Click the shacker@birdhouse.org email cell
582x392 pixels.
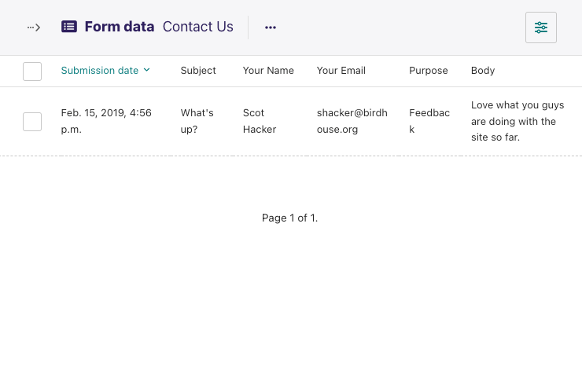tap(352, 121)
